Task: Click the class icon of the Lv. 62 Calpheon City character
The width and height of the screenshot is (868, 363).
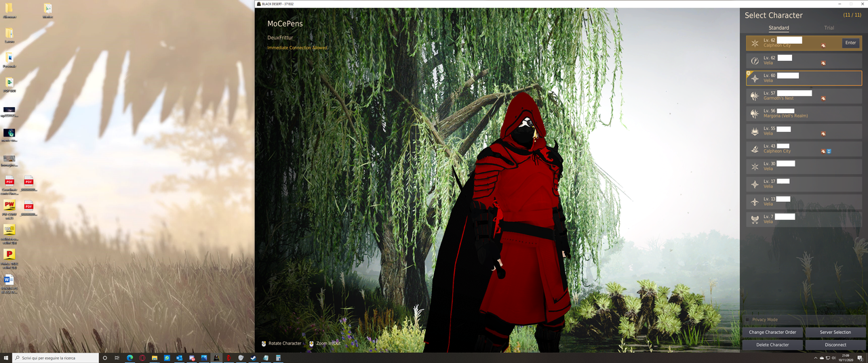Action: click(755, 43)
